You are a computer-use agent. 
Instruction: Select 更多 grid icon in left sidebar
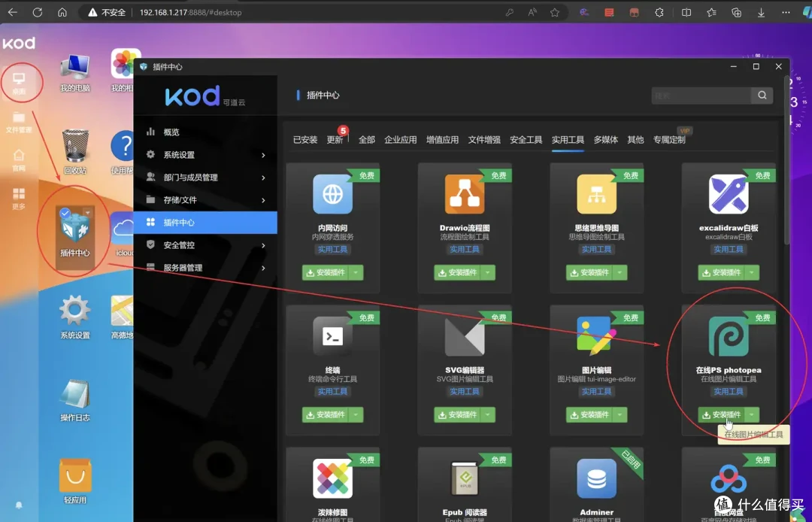[19, 199]
